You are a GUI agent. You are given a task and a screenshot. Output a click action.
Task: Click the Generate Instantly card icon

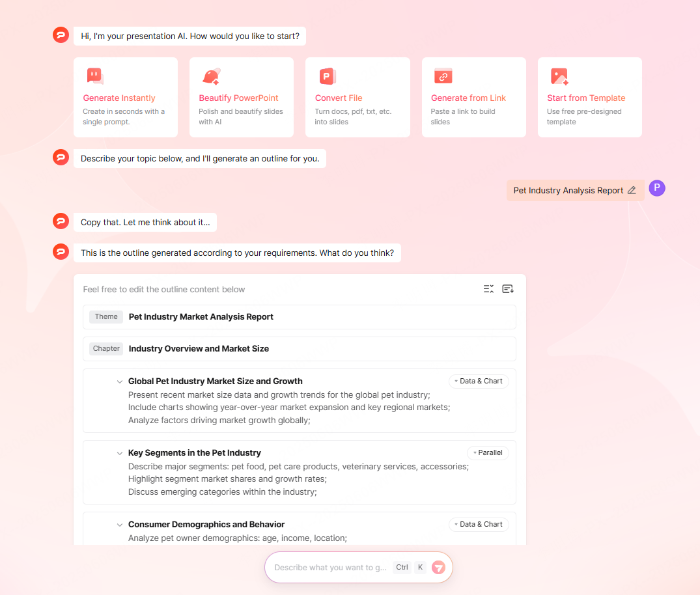click(x=95, y=76)
